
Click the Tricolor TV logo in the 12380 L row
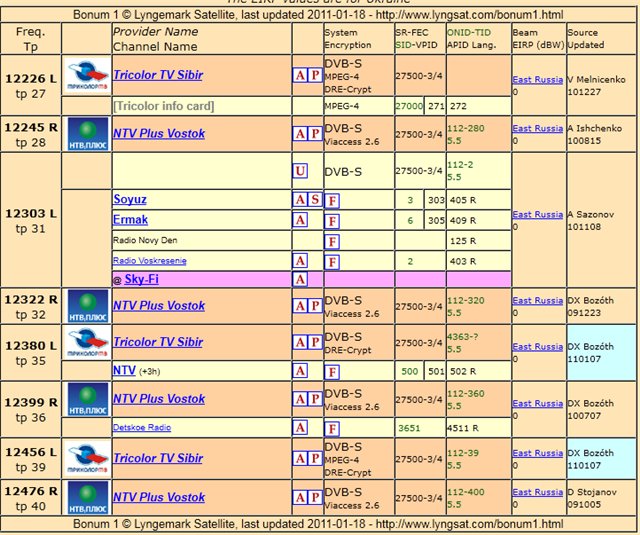(88, 343)
